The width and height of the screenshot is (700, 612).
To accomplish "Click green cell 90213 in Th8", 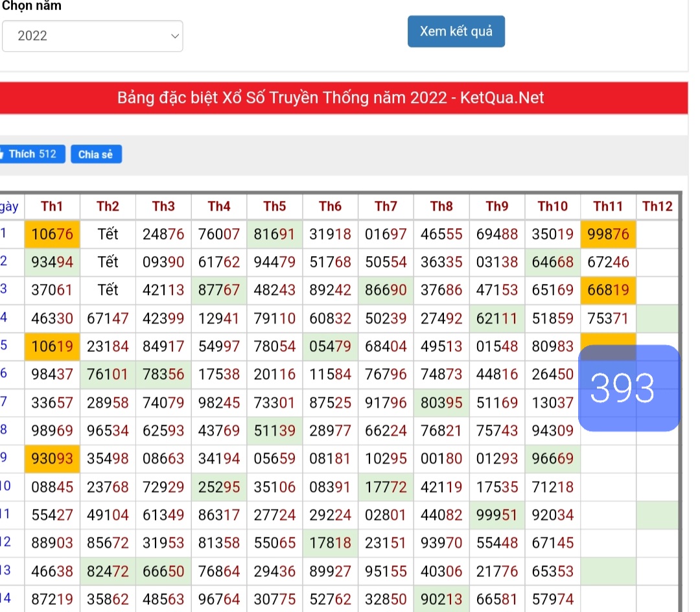I will tap(441, 599).
